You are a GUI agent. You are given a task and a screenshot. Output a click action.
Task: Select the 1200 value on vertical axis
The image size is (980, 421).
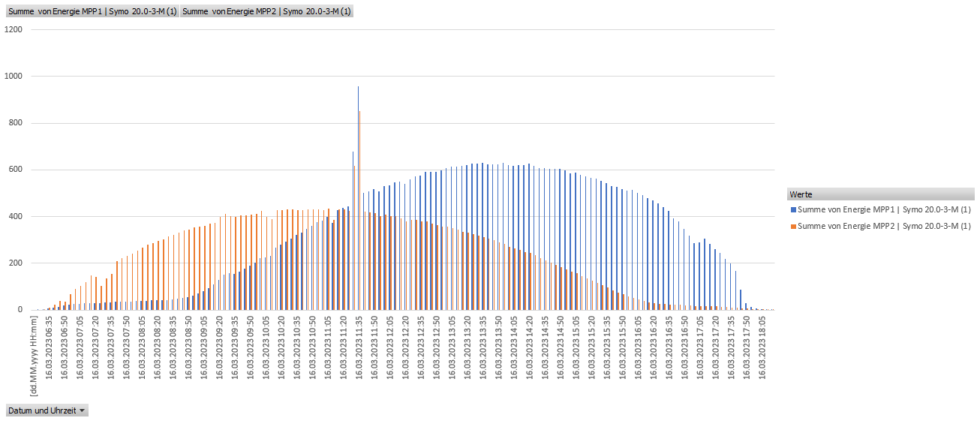point(14,29)
